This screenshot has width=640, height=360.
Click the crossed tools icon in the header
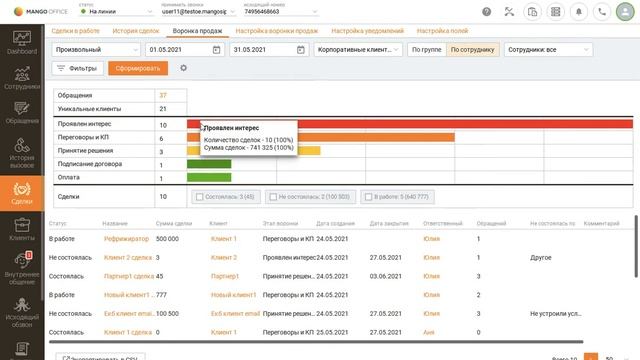(x=509, y=12)
